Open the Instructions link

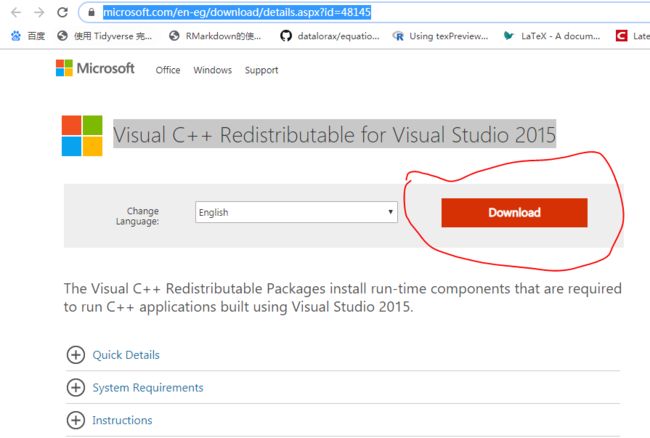tap(122, 420)
